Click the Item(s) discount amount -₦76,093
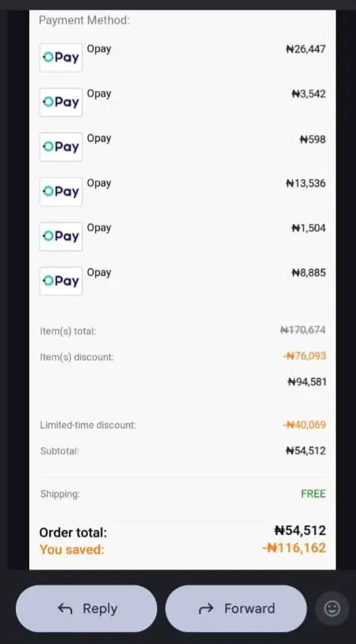The height and width of the screenshot is (644, 356). [x=305, y=355]
